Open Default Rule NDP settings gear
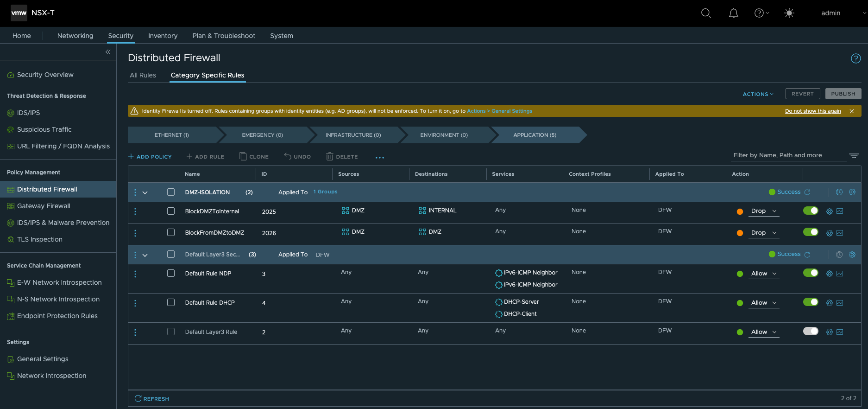 (830, 274)
